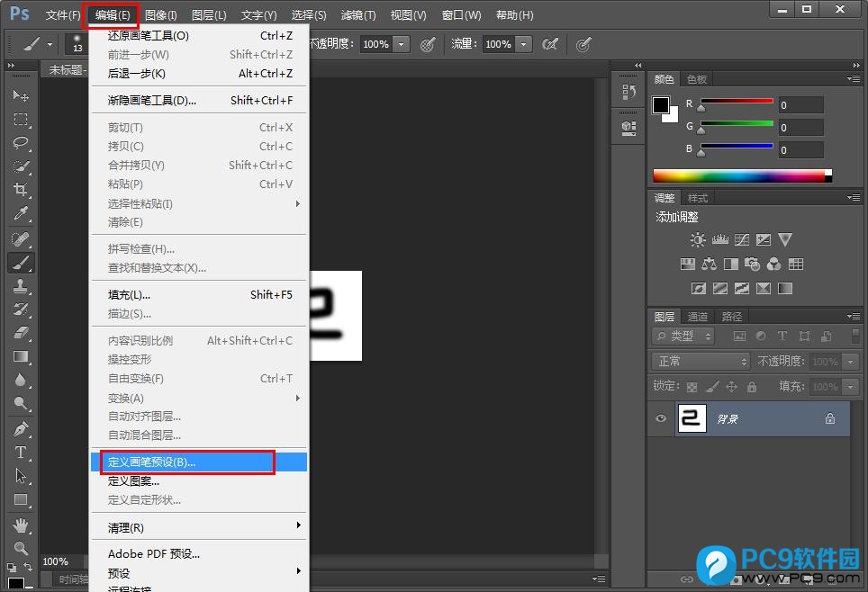Select the Horizontal Type tool
The height and width of the screenshot is (592, 868).
point(21,452)
